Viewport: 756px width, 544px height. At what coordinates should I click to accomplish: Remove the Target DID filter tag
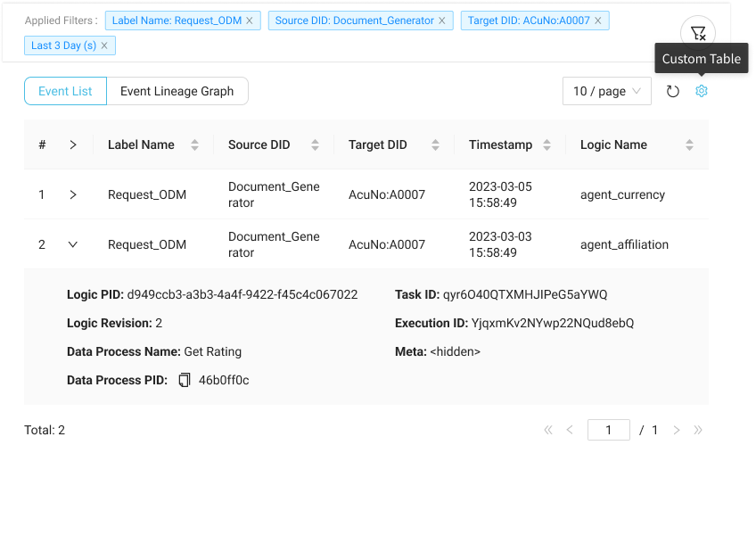(598, 21)
